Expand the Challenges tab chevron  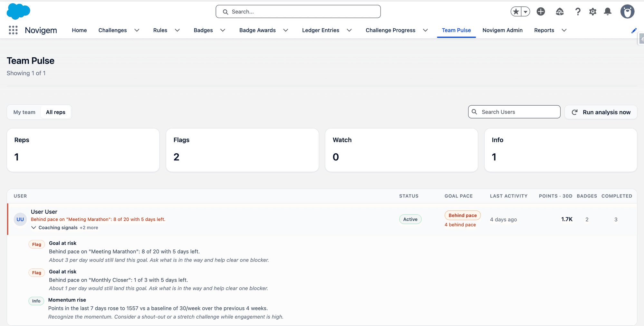(137, 30)
